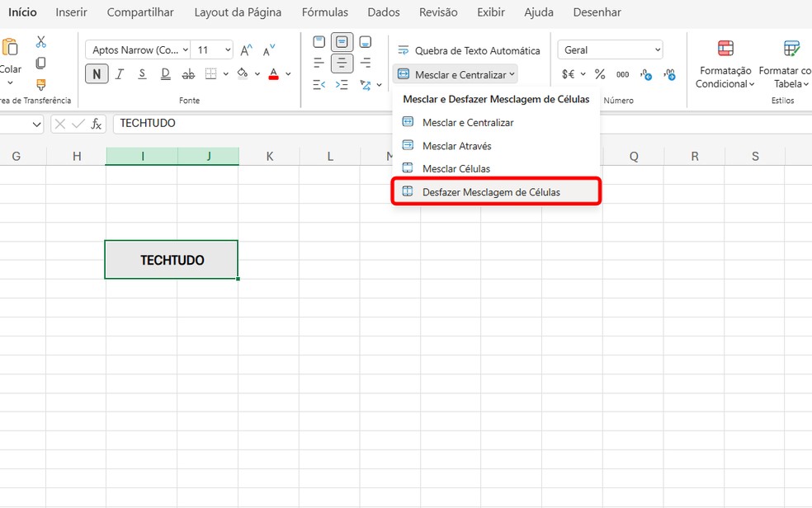Toggle italic formatting
Screen dimensions: 812x508
click(x=120, y=73)
